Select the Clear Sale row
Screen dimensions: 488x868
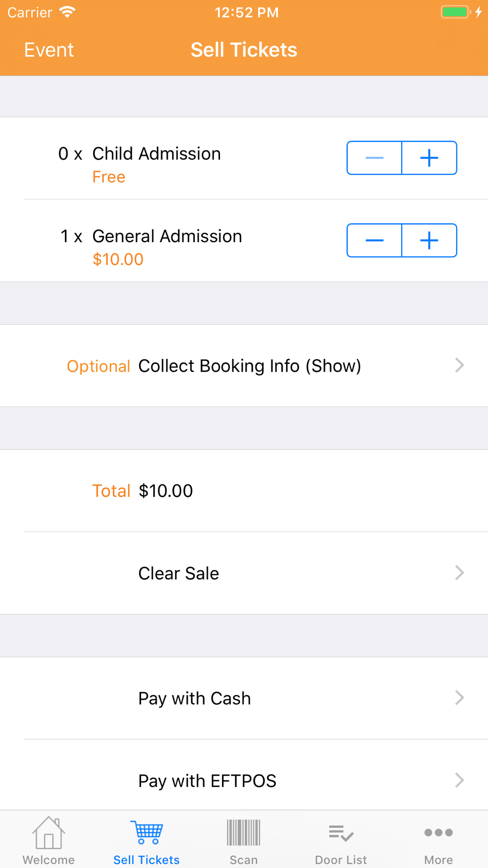pyautogui.click(x=244, y=573)
